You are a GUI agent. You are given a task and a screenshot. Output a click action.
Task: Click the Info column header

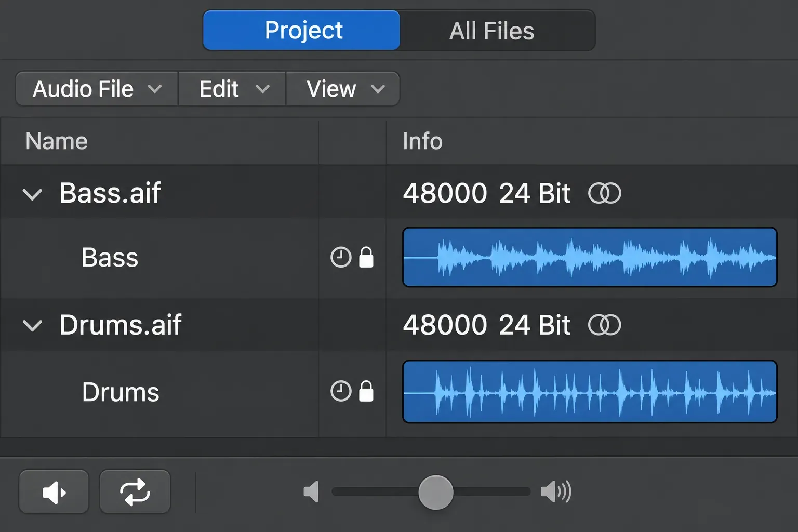pyautogui.click(x=422, y=141)
